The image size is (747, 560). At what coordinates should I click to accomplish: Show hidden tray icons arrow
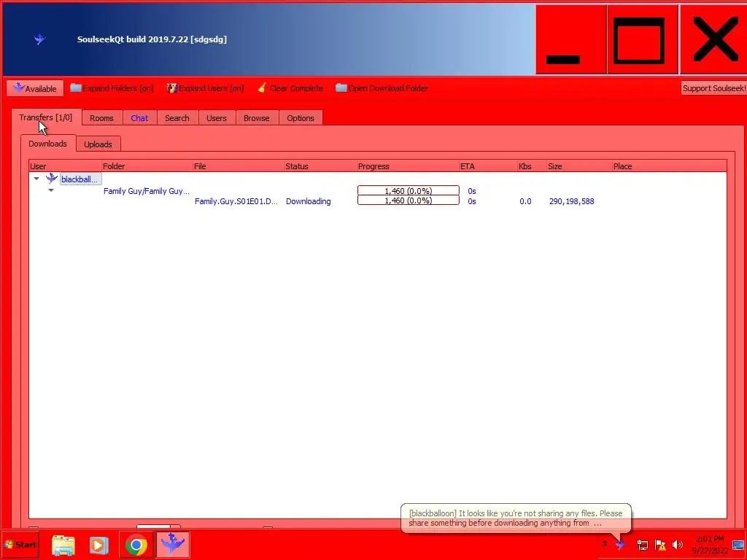point(605,544)
